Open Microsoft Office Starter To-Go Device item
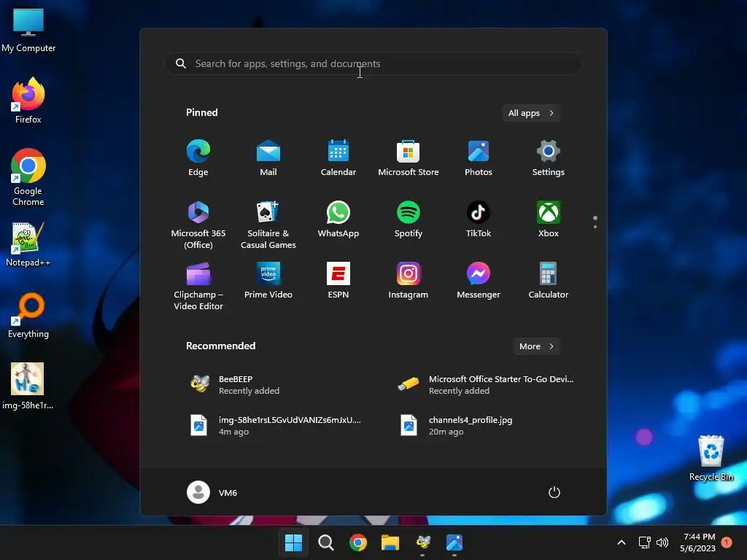 click(x=486, y=384)
